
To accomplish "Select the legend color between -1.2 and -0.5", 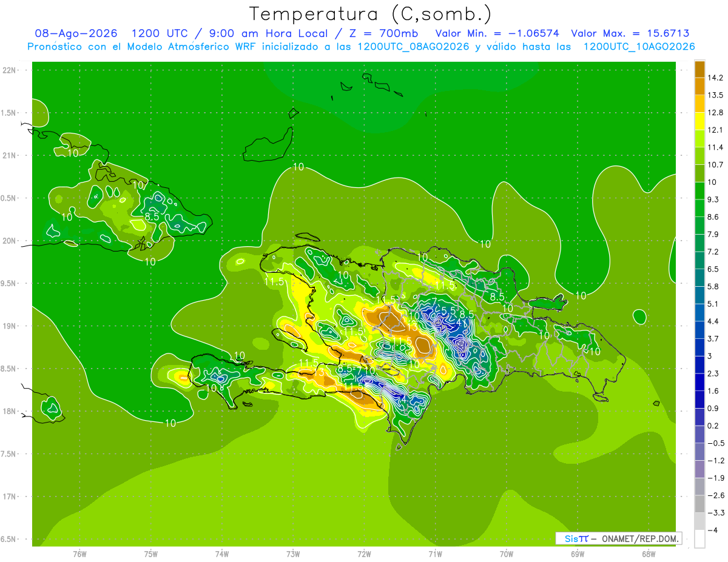I will click(699, 452).
